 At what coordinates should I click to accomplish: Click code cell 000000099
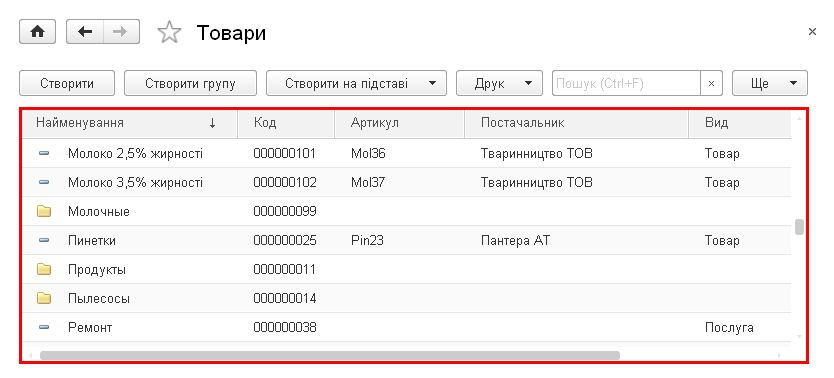pos(285,212)
